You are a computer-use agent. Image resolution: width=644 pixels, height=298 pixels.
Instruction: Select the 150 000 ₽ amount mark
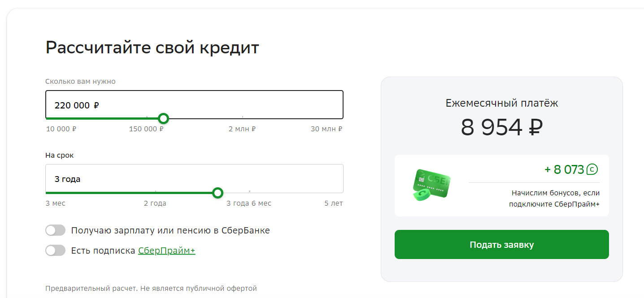click(x=146, y=129)
